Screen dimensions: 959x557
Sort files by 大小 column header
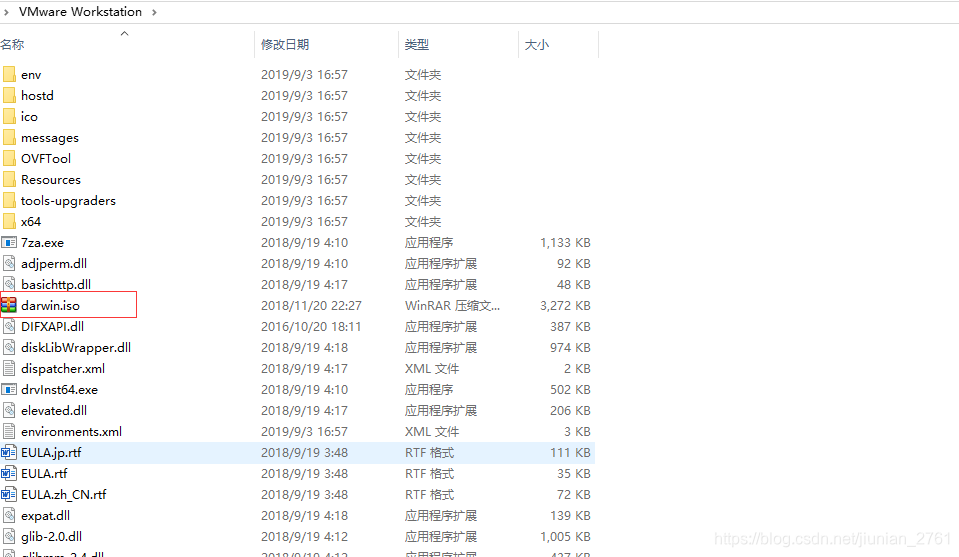[x=537, y=45]
